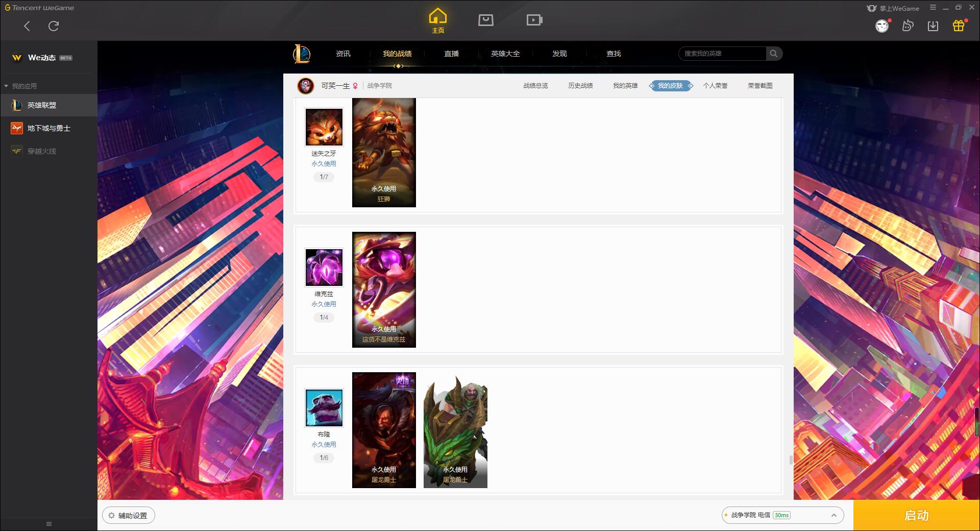Select 英雄联盟 in the sidebar
Image resolution: width=980 pixels, height=531 pixels.
tap(48, 105)
